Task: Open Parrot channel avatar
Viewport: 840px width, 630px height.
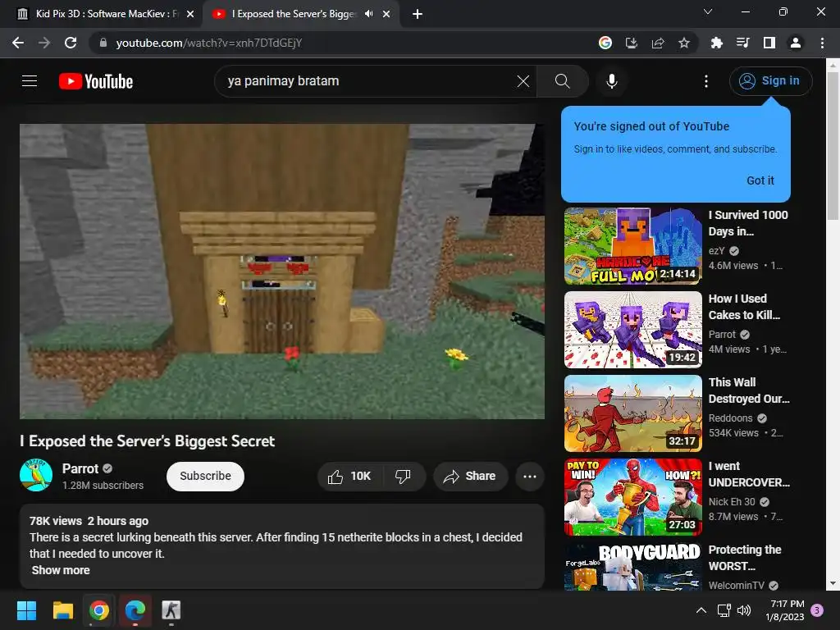Action: (x=36, y=475)
